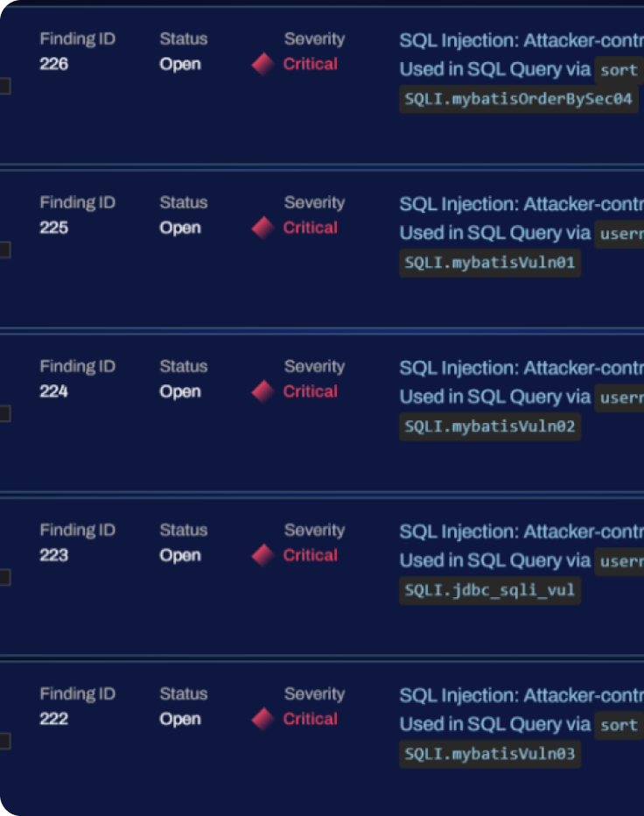Click the Open status of finding 224
This screenshot has width=644, height=816.
point(180,392)
